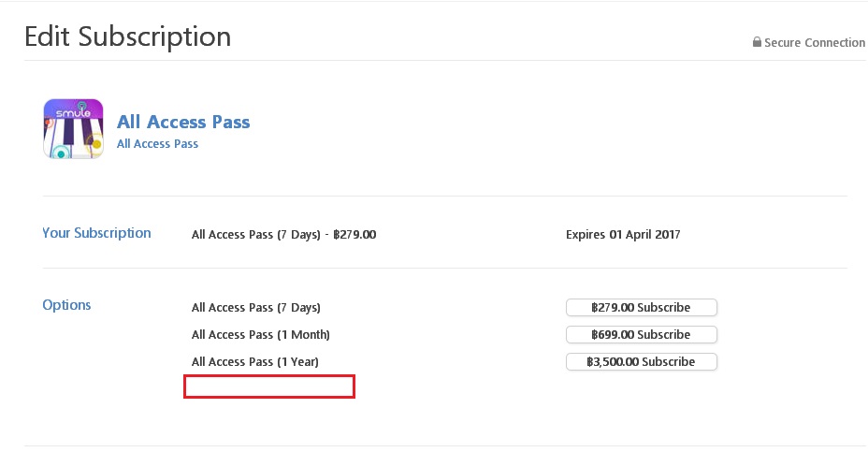Open the small All Access Pass sublink
The height and width of the screenshot is (452, 868).
(x=157, y=144)
